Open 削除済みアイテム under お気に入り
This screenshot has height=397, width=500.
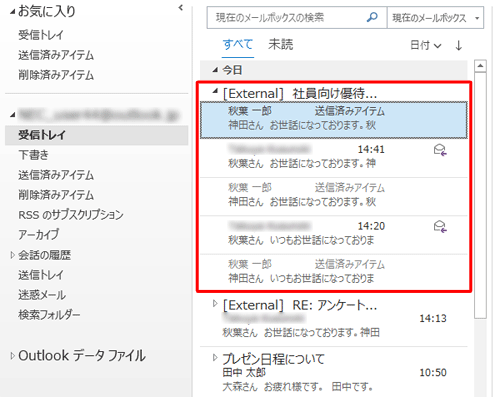(56, 75)
